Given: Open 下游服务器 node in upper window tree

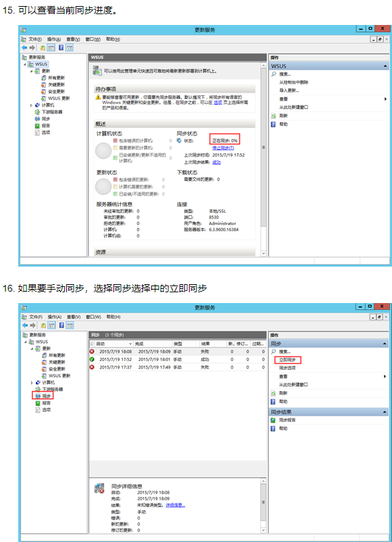Looking at the screenshot, I should 49,112.
